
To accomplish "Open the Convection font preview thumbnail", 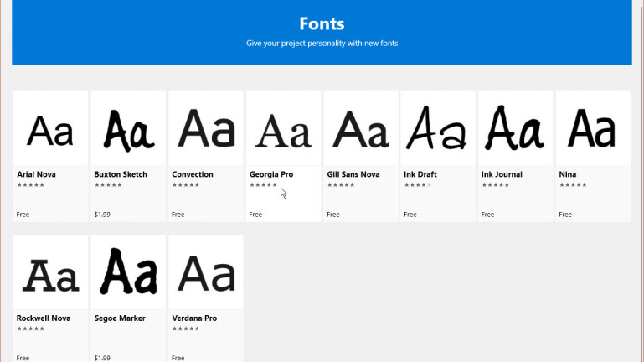I will 206,128.
